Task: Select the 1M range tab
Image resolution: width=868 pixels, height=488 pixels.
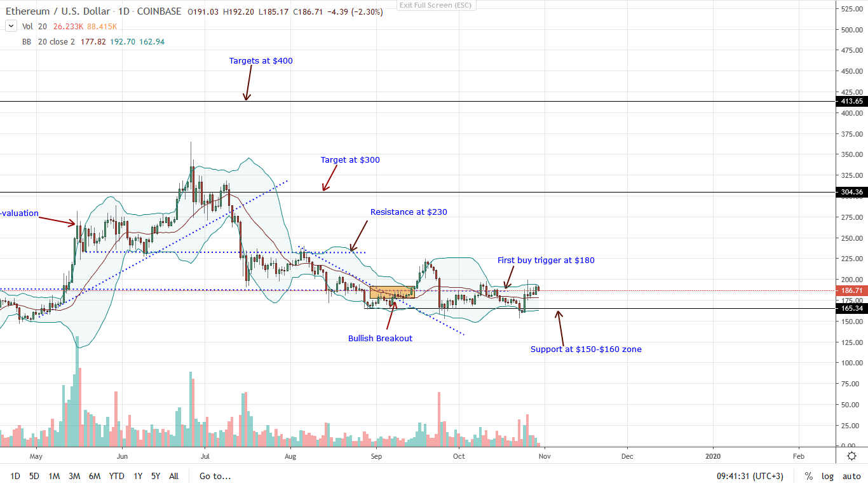Action: coord(54,476)
